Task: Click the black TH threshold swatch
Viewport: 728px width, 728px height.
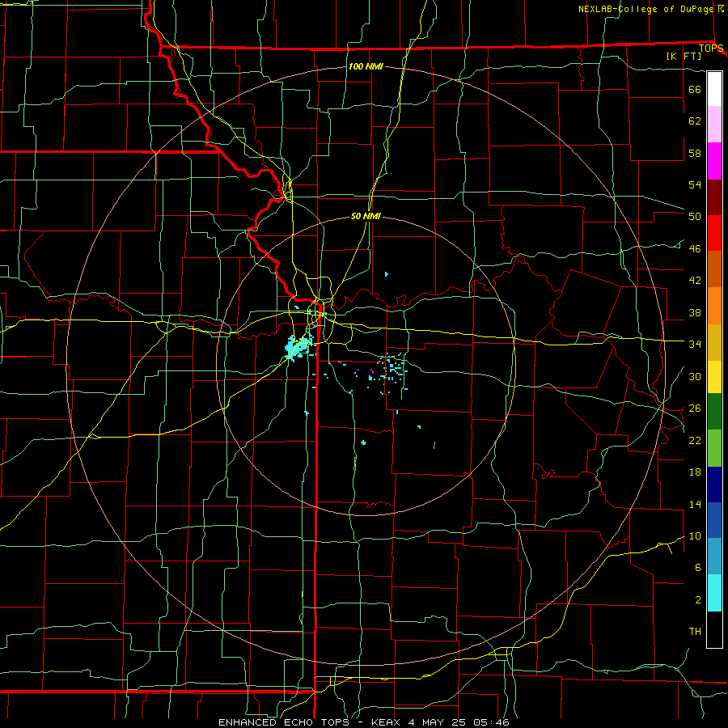Action: coord(714,629)
